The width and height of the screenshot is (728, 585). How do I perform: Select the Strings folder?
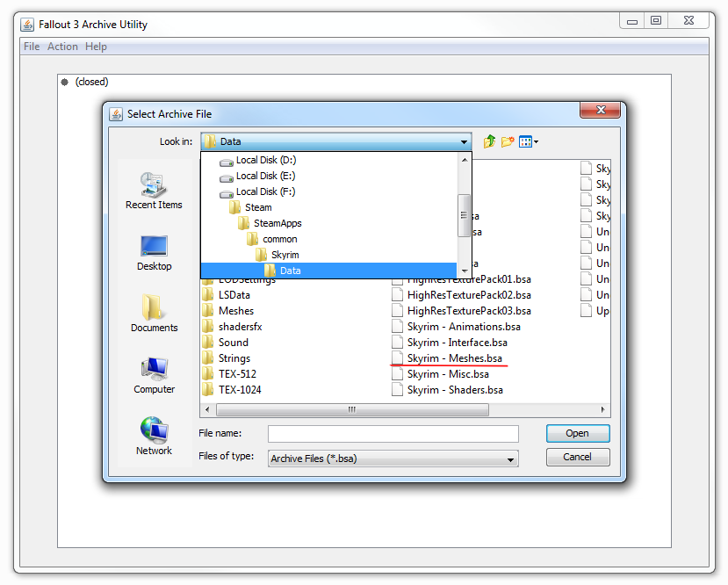click(227, 358)
